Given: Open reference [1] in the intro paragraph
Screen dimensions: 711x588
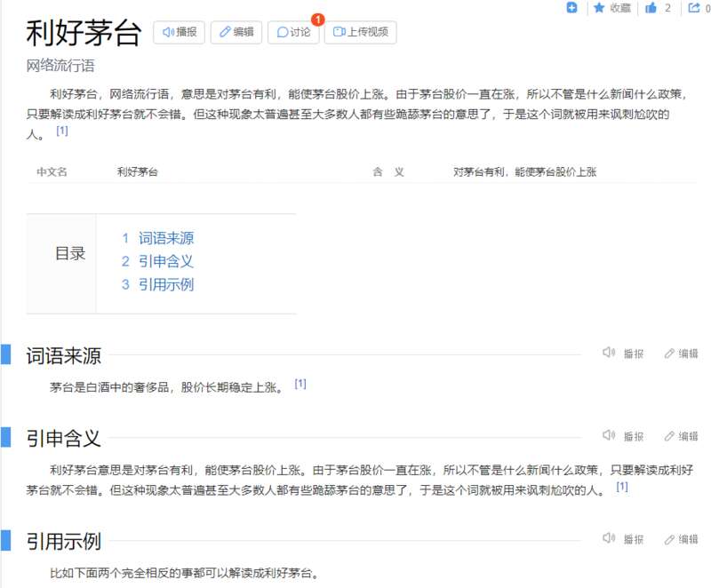Looking at the screenshot, I should (62, 131).
